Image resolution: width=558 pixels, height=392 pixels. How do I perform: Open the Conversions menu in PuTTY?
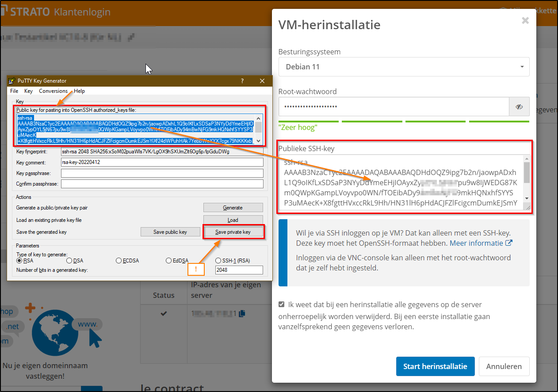(x=53, y=91)
